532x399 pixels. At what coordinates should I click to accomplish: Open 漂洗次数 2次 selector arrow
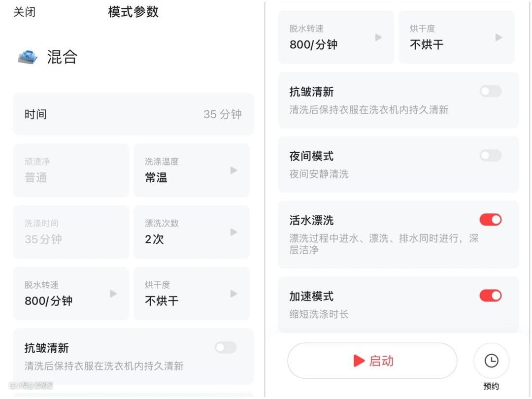click(x=233, y=232)
